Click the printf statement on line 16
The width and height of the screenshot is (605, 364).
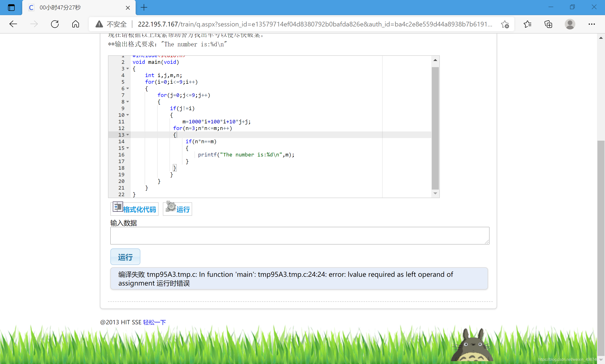(x=246, y=155)
